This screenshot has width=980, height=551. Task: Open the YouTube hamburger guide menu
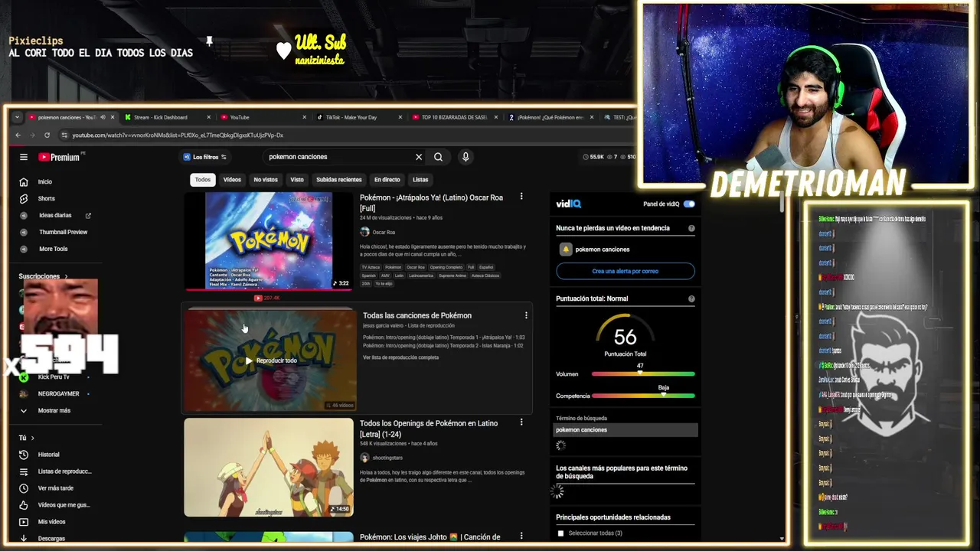point(24,157)
